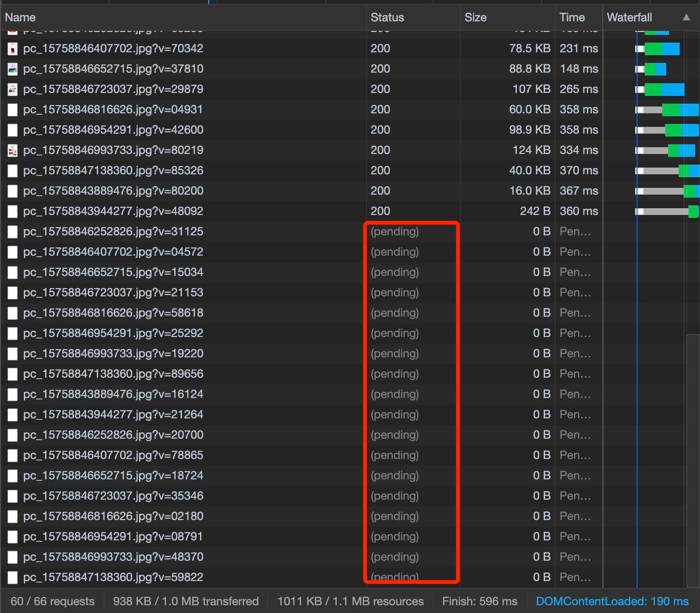700x613 pixels.
Task: Click the network list vertical scrollbar thumb
Action: click(693, 460)
